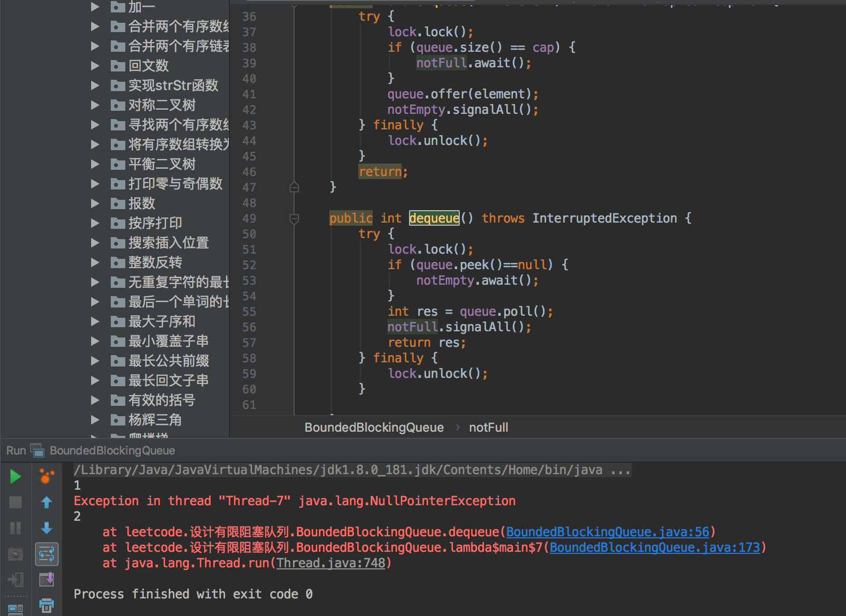Expand the 加一 folder arrow
The width and height of the screenshot is (846, 616).
point(95,7)
